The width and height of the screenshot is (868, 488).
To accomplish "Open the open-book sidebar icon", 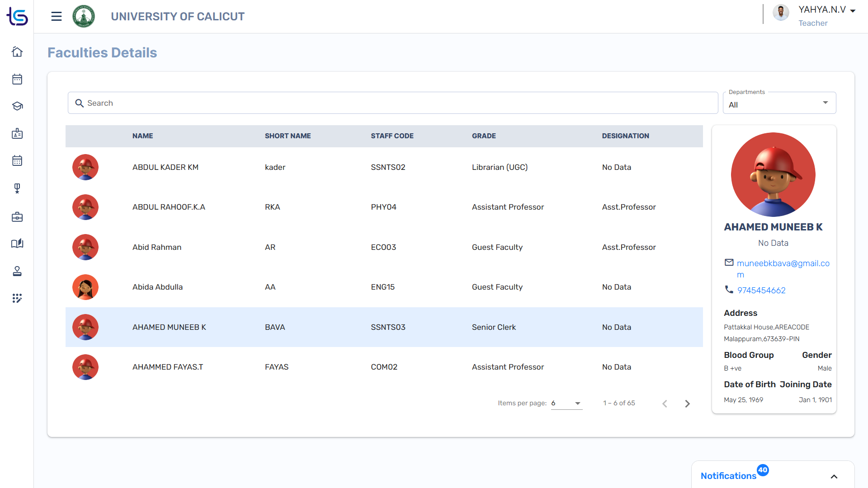I will 17,244.
